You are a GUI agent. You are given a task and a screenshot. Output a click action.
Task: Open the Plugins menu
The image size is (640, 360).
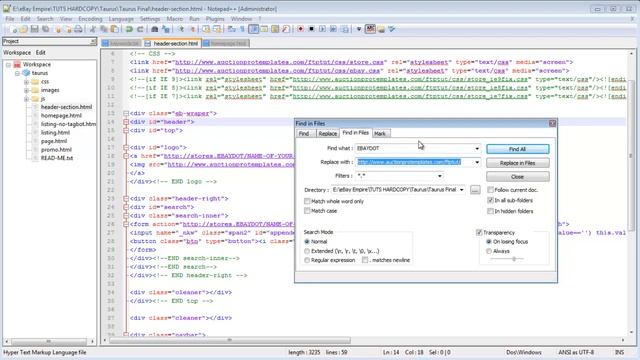click(215, 19)
